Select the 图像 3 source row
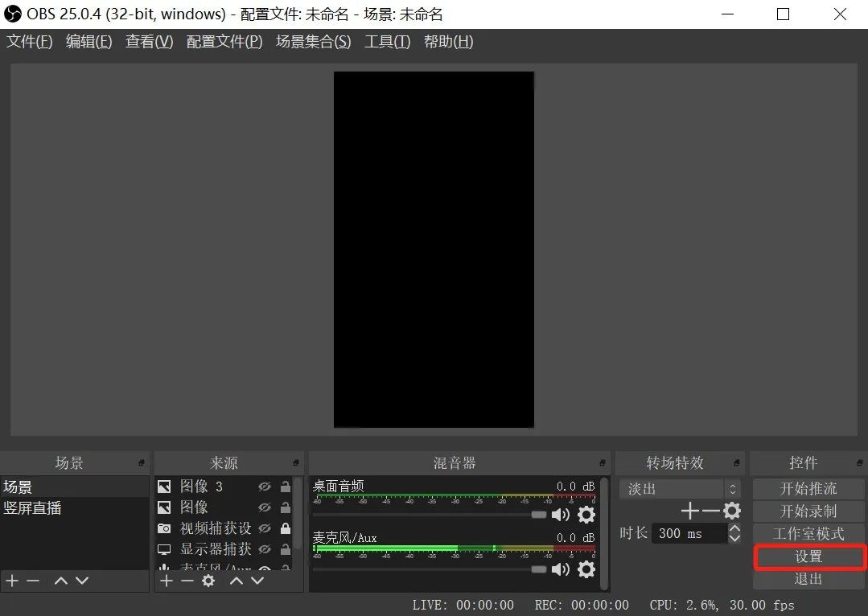868x616 pixels. pos(224,487)
